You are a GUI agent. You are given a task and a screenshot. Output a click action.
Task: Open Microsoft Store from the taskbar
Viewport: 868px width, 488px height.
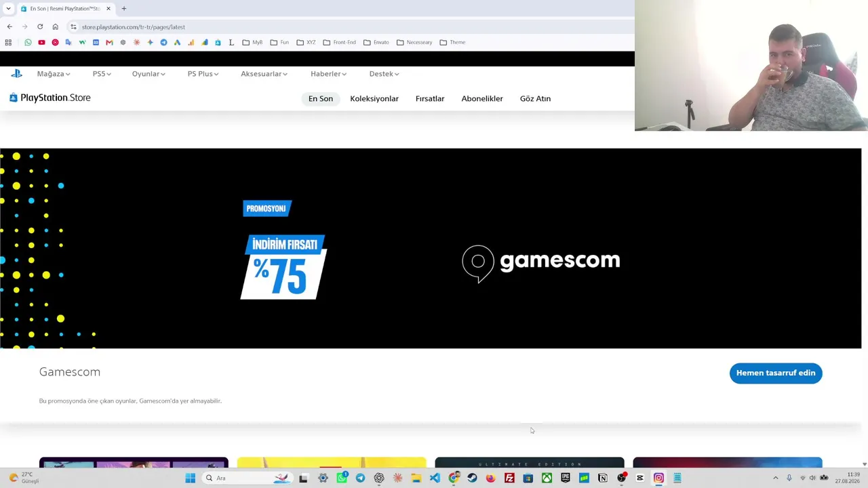528,479
